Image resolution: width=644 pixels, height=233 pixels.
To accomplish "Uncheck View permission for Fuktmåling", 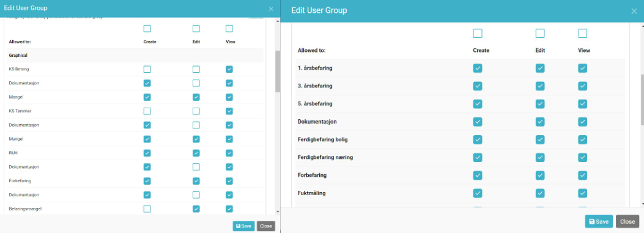I will pos(582,193).
